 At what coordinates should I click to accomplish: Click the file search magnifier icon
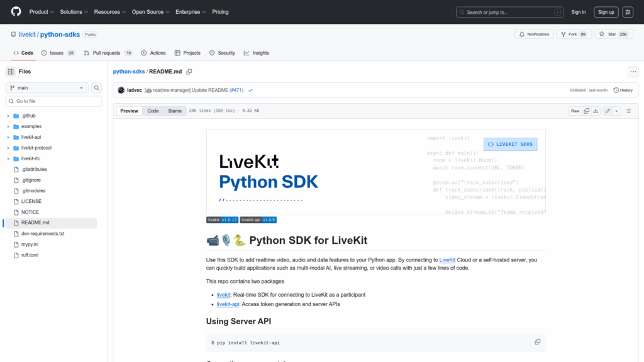[97, 88]
